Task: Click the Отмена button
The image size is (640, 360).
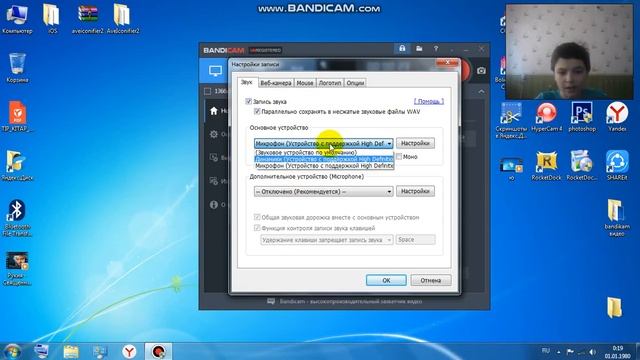Action: tap(431, 280)
